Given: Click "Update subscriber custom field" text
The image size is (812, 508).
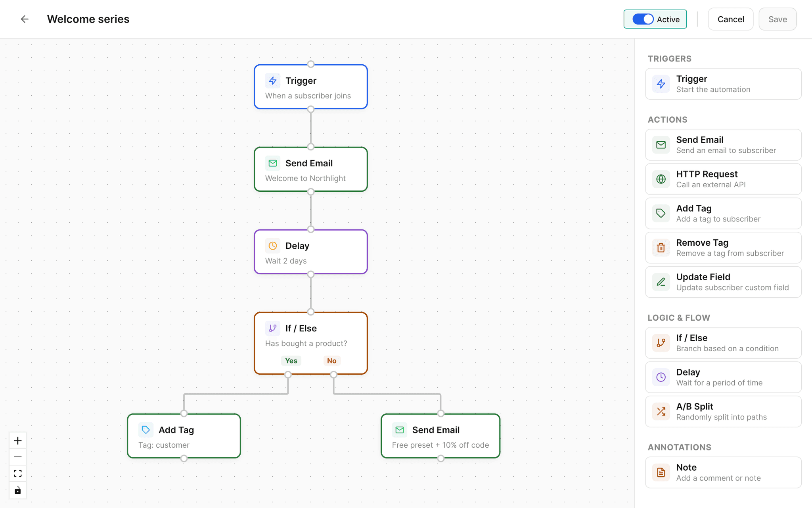Looking at the screenshot, I should (732, 287).
